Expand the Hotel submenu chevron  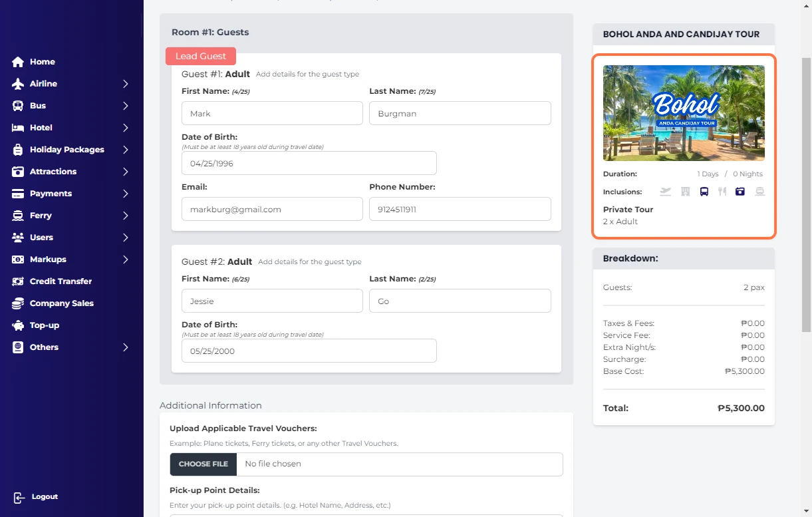(x=125, y=128)
